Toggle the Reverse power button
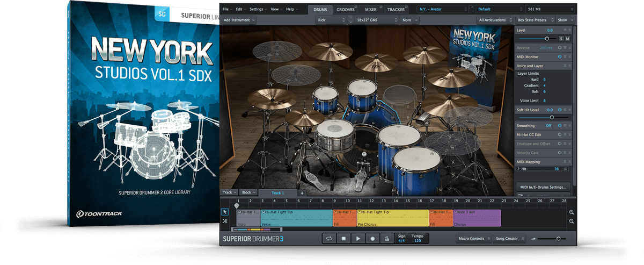This screenshot has width=644, height=265. tap(559, 48)
